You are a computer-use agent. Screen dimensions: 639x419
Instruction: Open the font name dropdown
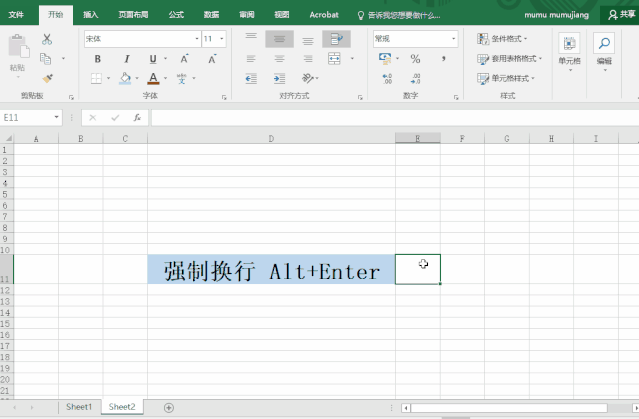[x=196, y=39]
